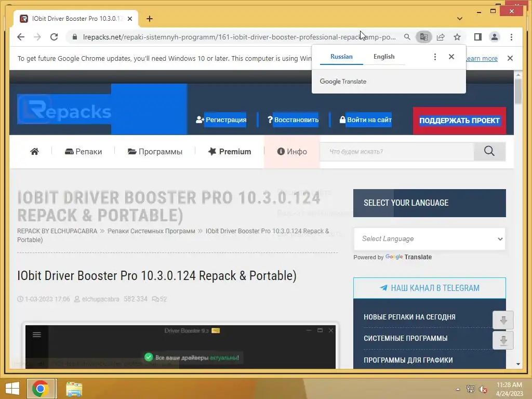Open File Explorer from the taskbar
Screen dimensions: 532x399
[x=74, y=389]
